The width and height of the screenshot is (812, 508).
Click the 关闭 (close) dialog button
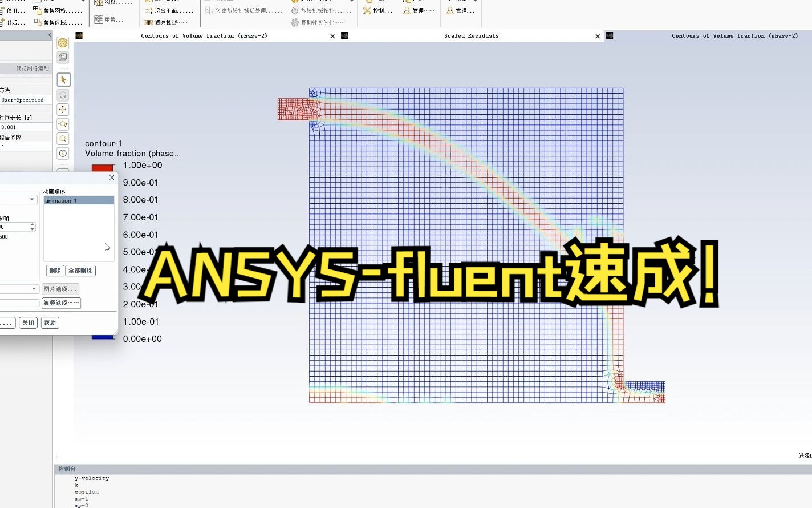click(28, 323)
